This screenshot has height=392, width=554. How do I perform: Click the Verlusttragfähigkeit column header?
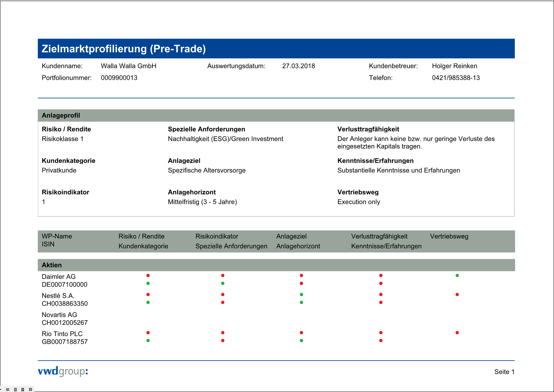pyautogui.click(x=379, y=236)
